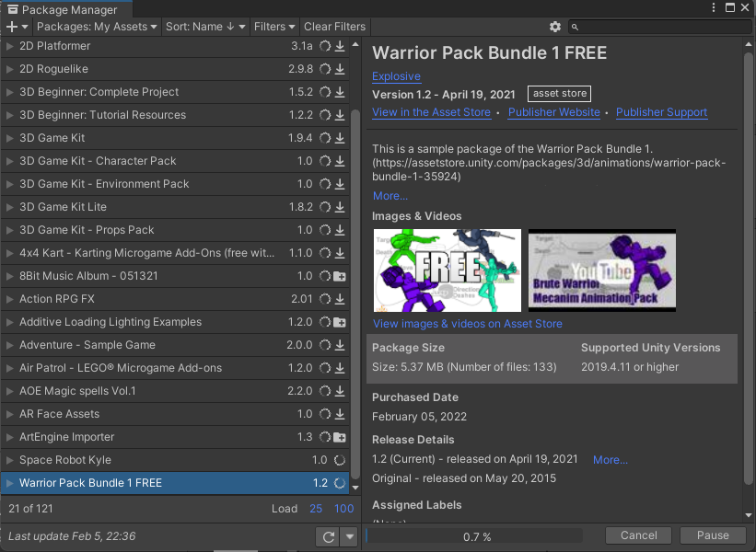Click the download icon for 2D Platformer
This screenshot has width=756, height=552.
340,46
